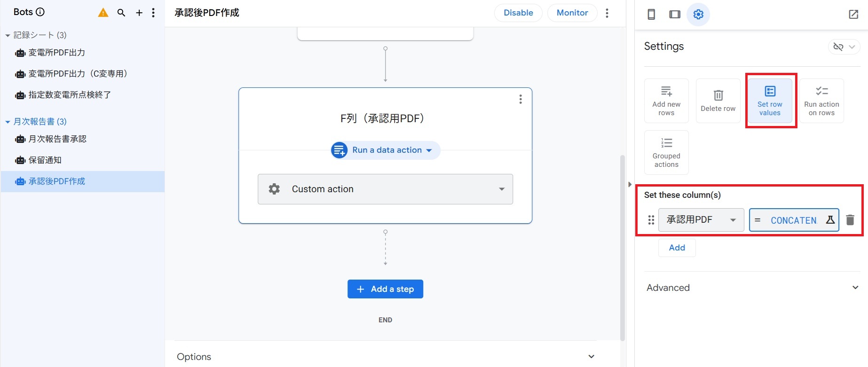Collapse the 記録シート group
Image resolution: width=868 pixels, height=367 pixels.
tap(8, 35)
